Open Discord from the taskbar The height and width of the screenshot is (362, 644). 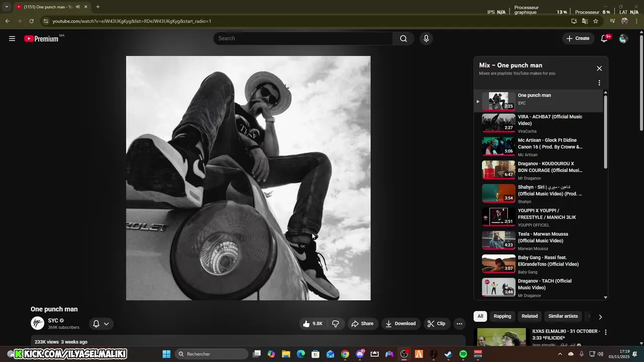pos(360,354)
